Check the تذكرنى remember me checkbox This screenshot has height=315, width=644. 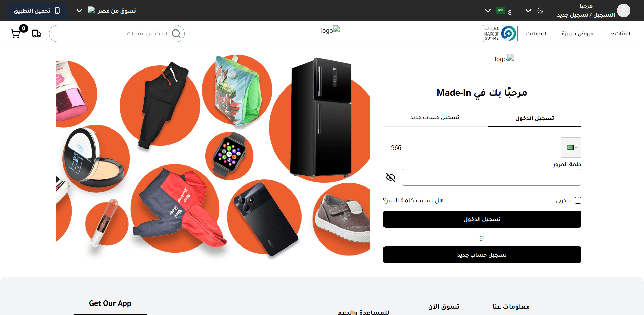point(578,200)
